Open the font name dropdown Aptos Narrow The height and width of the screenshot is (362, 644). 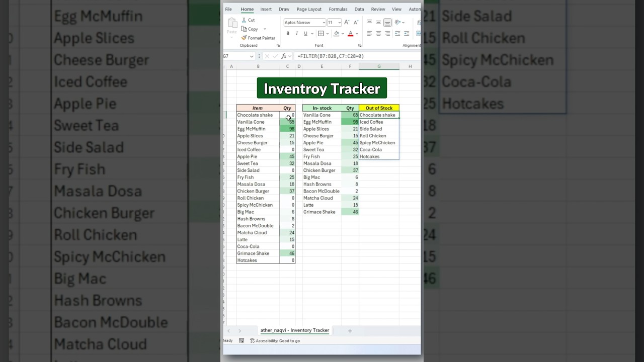click(324, 23)
